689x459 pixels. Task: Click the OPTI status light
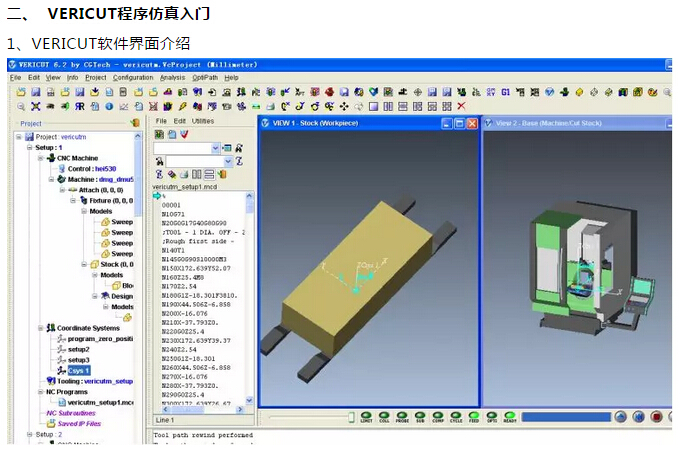coord(492,416)
